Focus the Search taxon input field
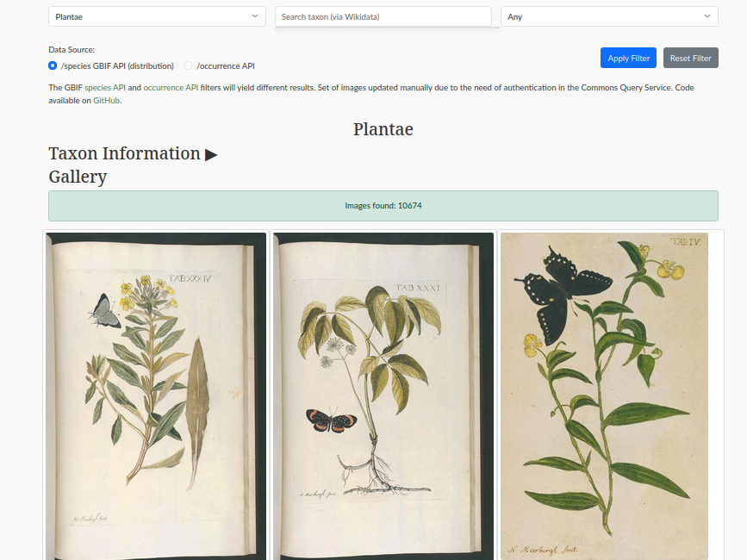This screenshot has width=747, height=560. pos(383,16)
